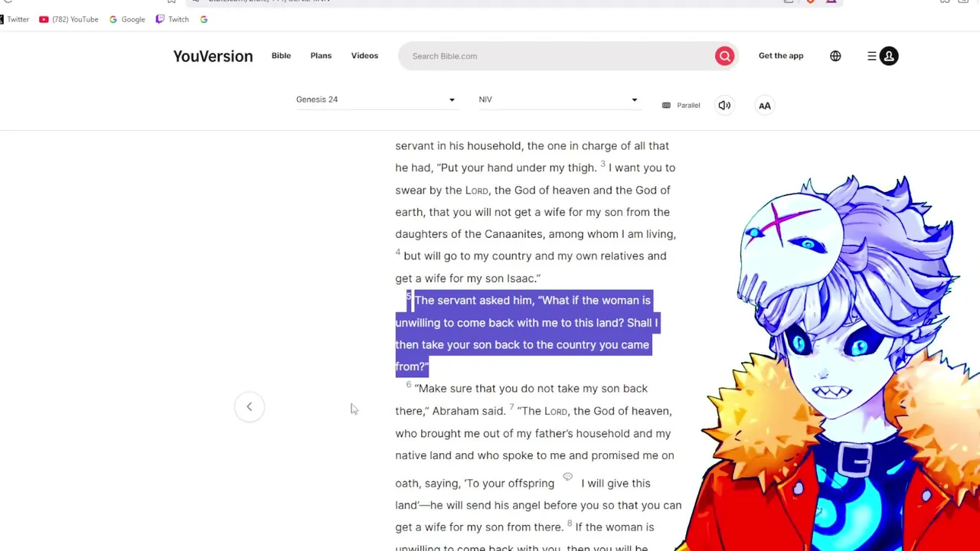980x551 pixels.
Task: Click the Get the app link
Action: coord(781,56)
